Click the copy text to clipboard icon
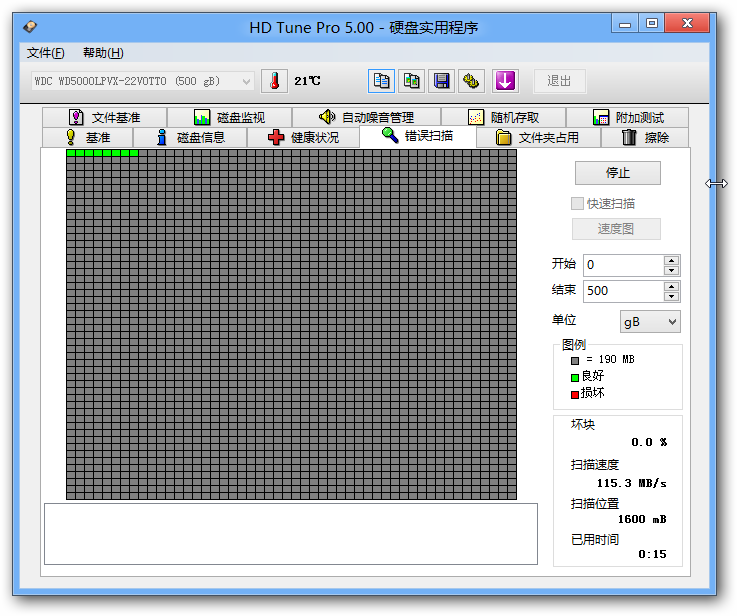737x616 pixels. [381, 81]
